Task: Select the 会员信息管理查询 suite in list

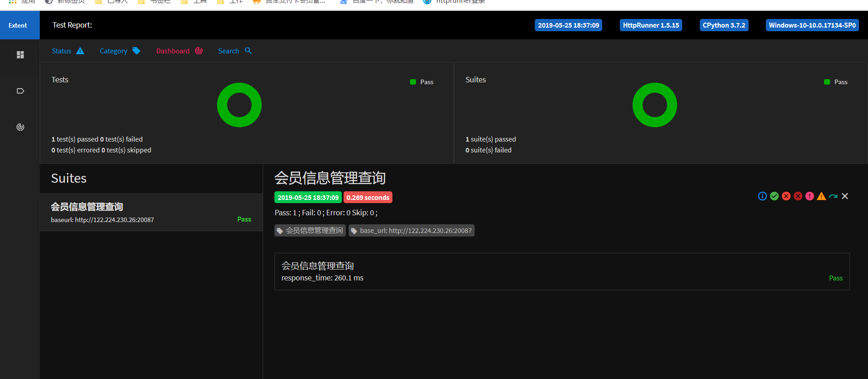Action: click(x=151, y=213)
